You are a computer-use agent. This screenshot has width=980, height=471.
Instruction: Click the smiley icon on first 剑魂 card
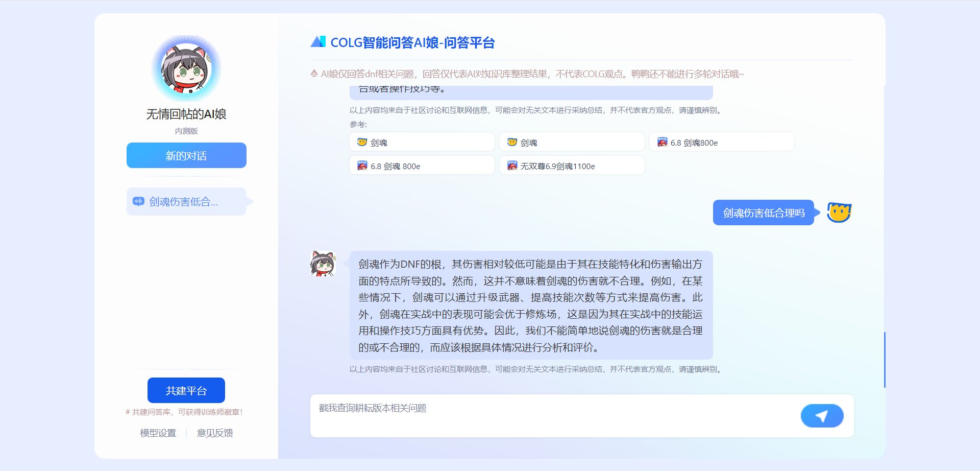tap(362, 142)
